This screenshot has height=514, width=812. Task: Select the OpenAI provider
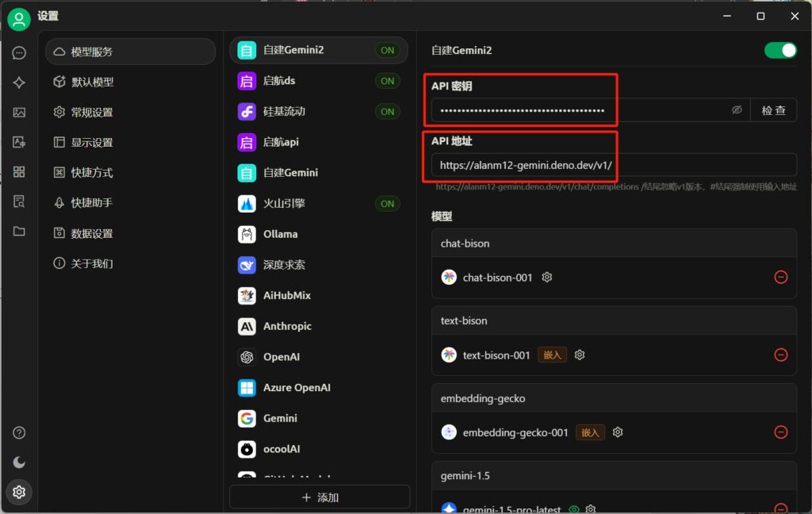[319, 357]
